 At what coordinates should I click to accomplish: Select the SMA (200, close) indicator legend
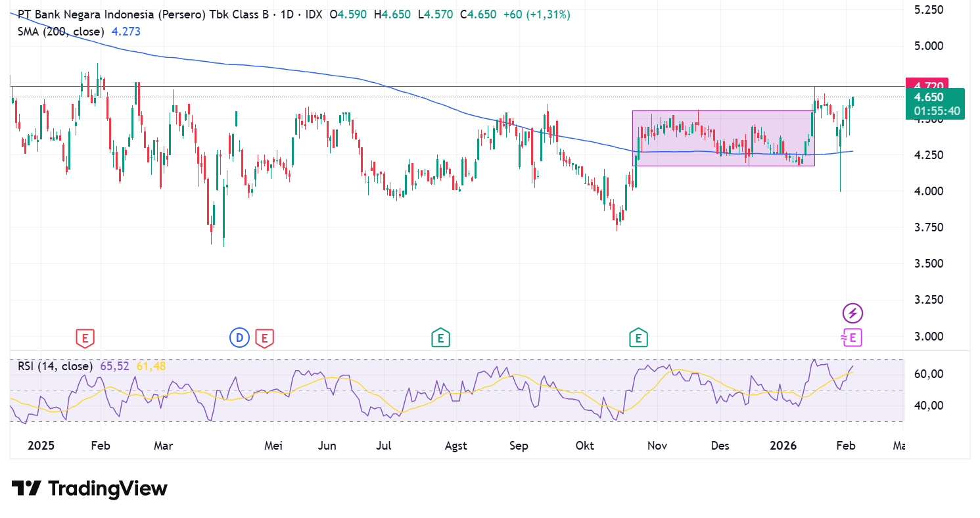[60, 32]
